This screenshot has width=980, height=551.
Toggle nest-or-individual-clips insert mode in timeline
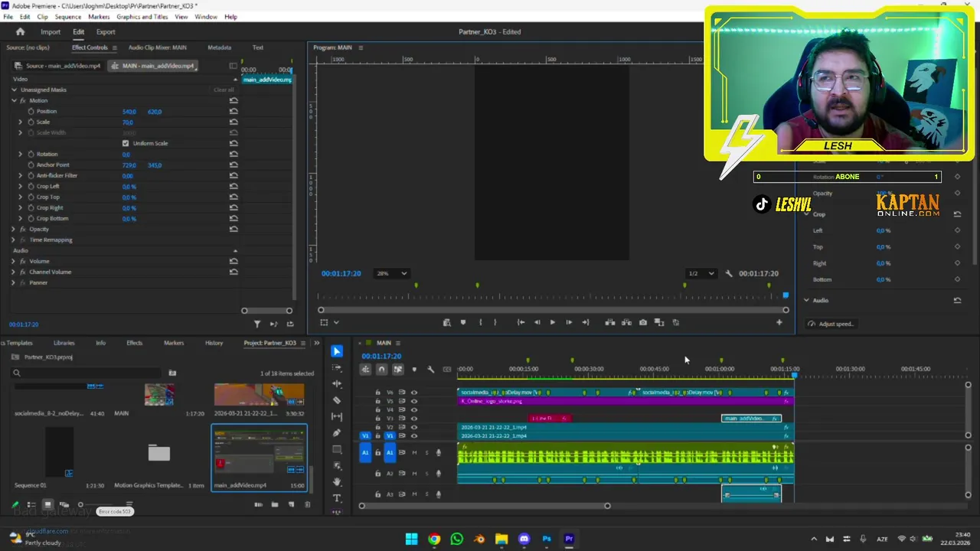coord(365,370)
